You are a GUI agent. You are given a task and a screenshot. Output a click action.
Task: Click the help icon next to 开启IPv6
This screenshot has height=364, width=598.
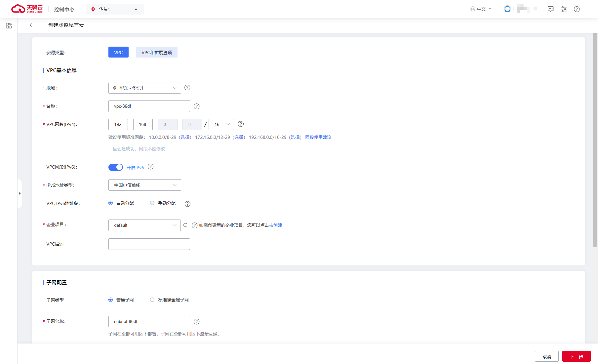coord(151,167)
